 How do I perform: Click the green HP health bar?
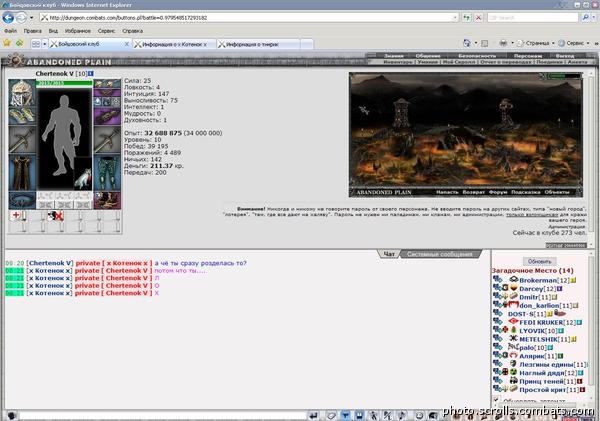tap(64, 83)
